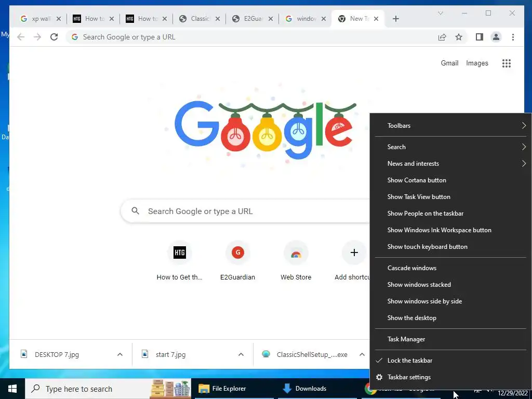Screen dimensions: 532x399
Task: Open Chrome three-dot menu
Action: pyautogui.click(x=513, y=37)
